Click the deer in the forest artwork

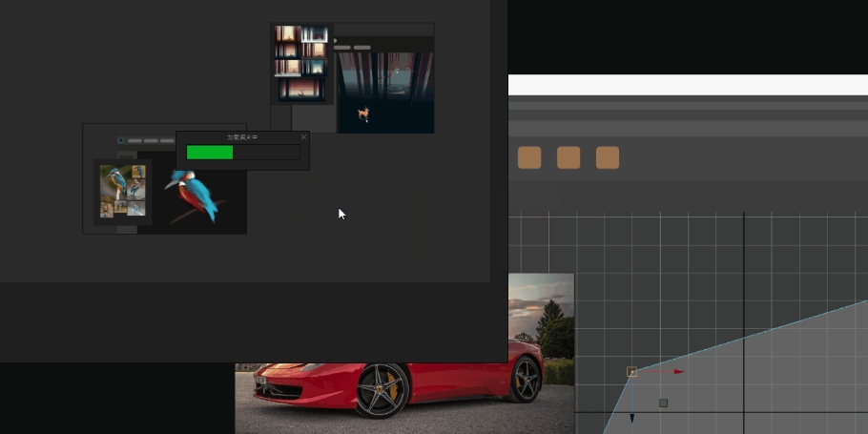[363, 114]
